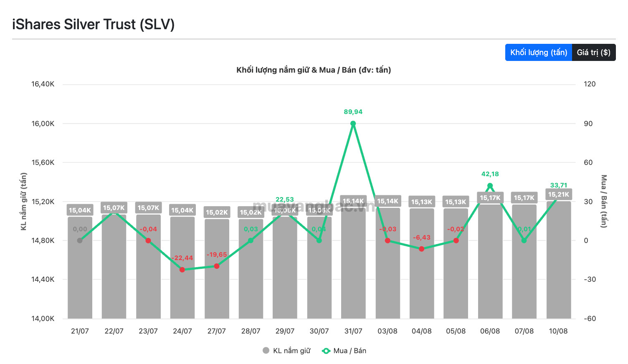Select the red -6,43 point on 04/08

[x=422, y=249]
